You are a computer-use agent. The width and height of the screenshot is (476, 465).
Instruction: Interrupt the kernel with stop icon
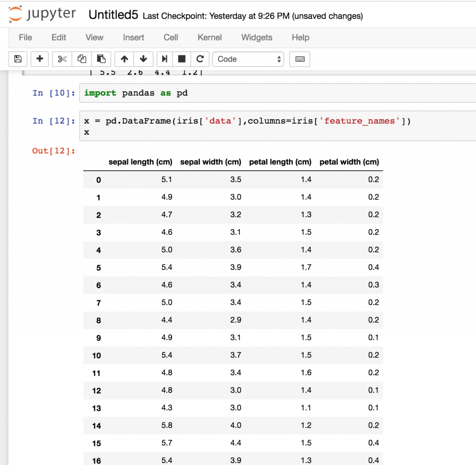[x=182, y=59]
